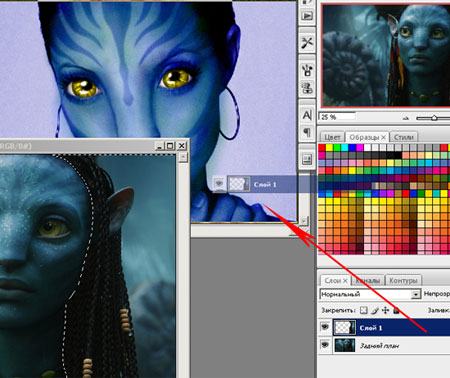Screen dimensions: 450x378
Task: Pick the magenta swatch in the top row
Action: (x=360, y=147)
